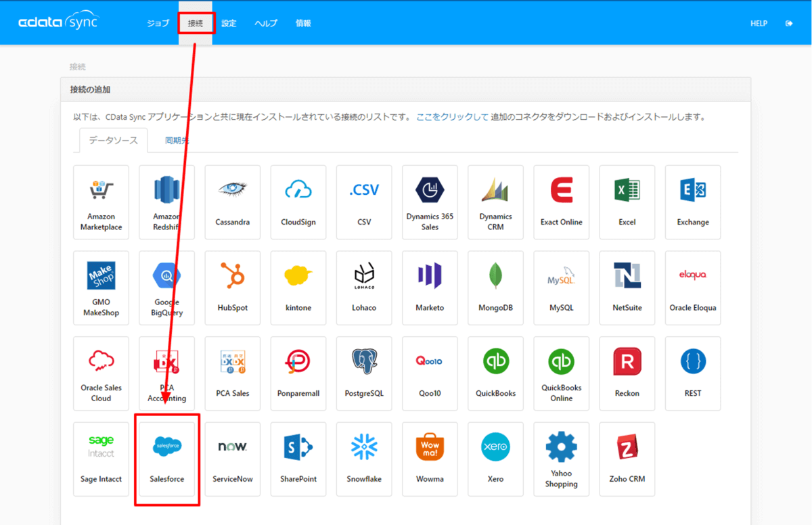The height and width of the screenshot is (525, 812).
Task: Open the Qoo10 connector tile
Action: [430, 373]
